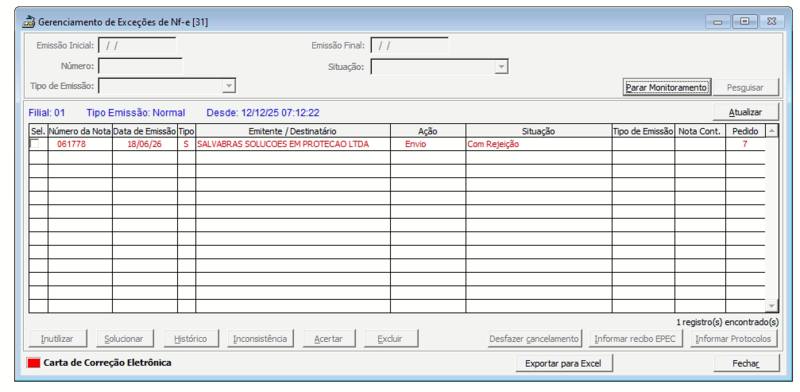Tick the Sel. checkbox for nota 061778
This screenshot has width=800, height=392.
point(35,144)
